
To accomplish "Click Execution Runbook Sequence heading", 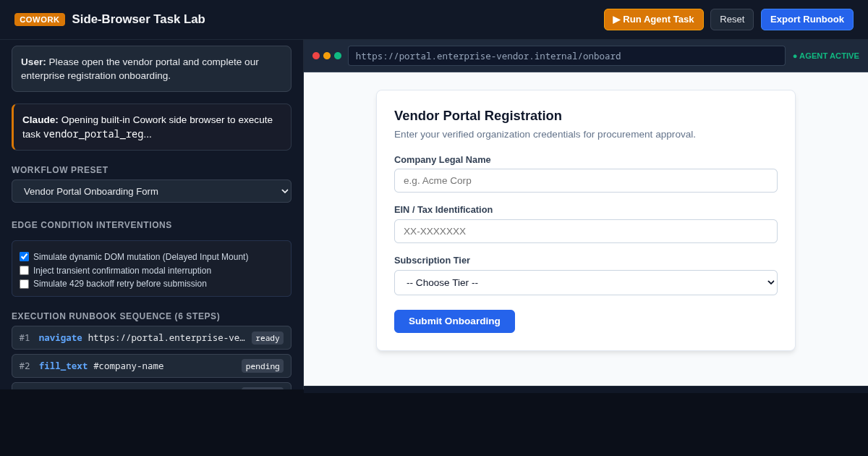I will click(x=116, y=316).
